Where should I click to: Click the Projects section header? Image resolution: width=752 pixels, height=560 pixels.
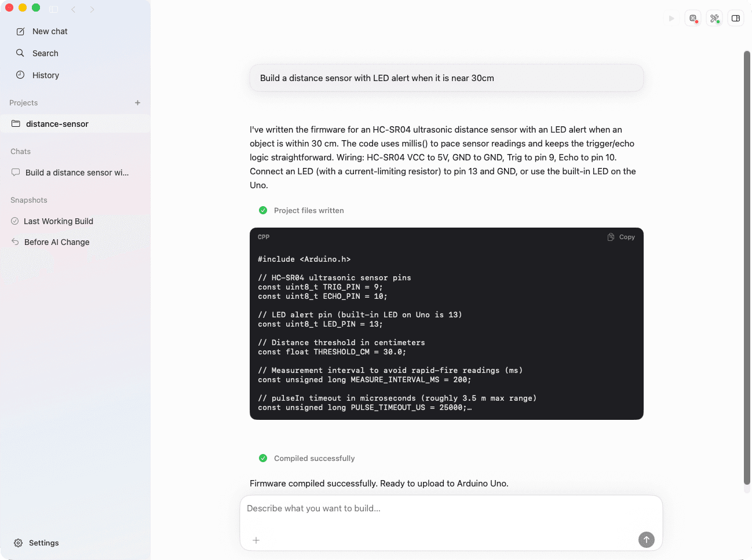pyautogui.click(x=24, y=103)
